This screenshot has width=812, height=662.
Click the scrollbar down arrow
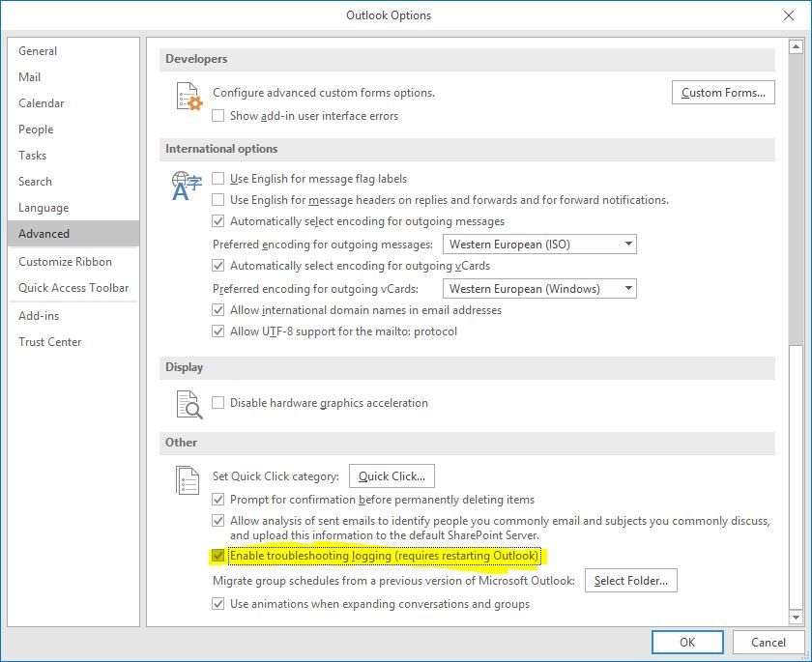tap(796, 617)
